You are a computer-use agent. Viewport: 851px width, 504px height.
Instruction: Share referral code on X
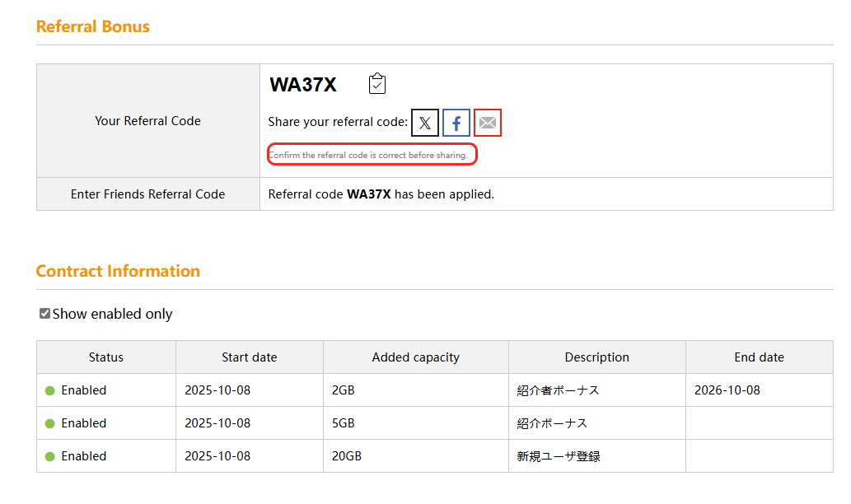pyautogui.click(x=425, y=123)
